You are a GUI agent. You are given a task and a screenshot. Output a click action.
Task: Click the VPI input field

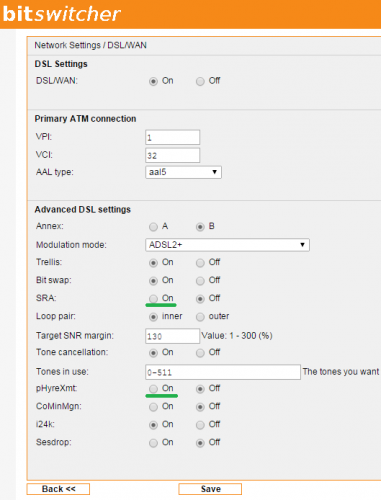[173, 137]
